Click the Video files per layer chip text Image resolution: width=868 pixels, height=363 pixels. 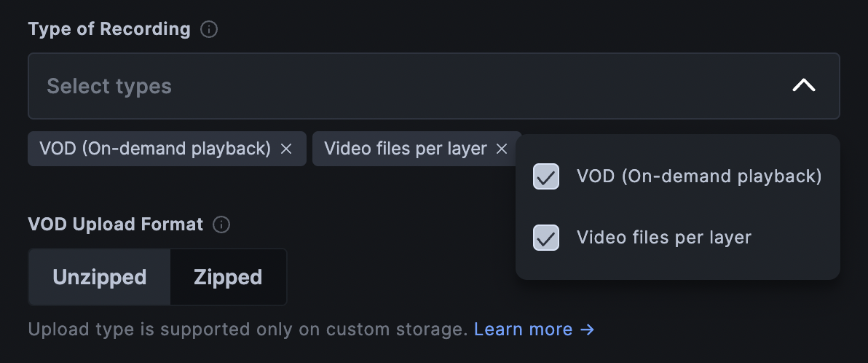pyautogui.click(x=405, y=149)
